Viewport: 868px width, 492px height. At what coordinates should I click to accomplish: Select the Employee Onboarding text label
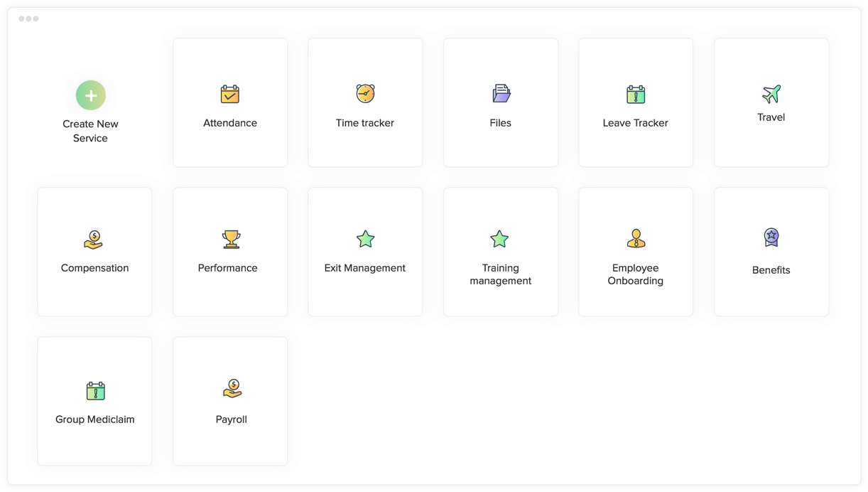tap(636, 274)
